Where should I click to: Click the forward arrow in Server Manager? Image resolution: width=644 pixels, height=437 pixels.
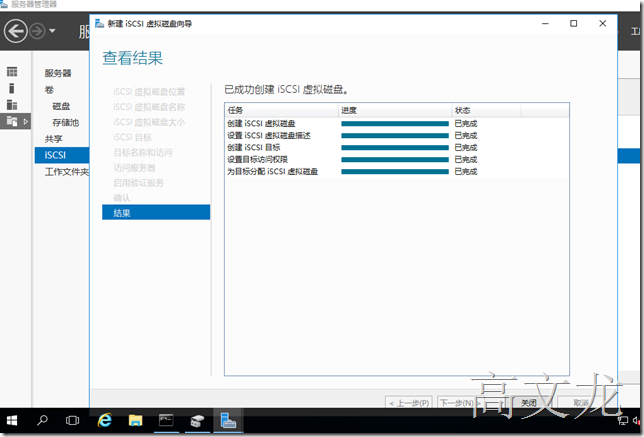[x=37, y=31]
